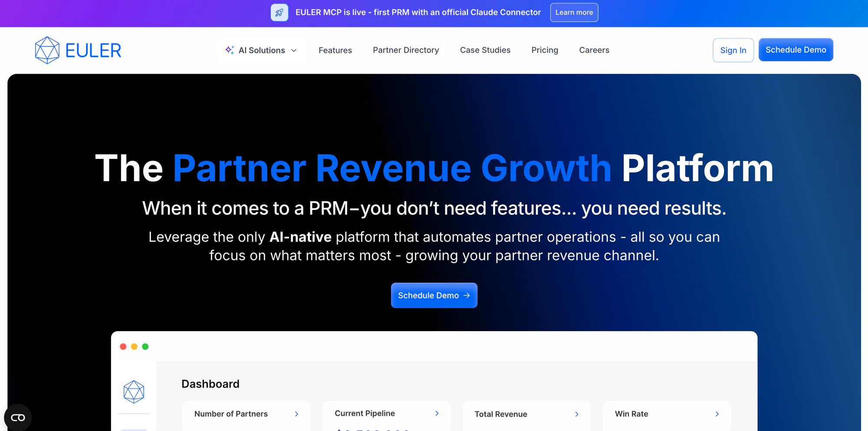Click the 'Partner Revenue Growth' headline text
Screen dimensions: 868x431
(x=392, y=168)
